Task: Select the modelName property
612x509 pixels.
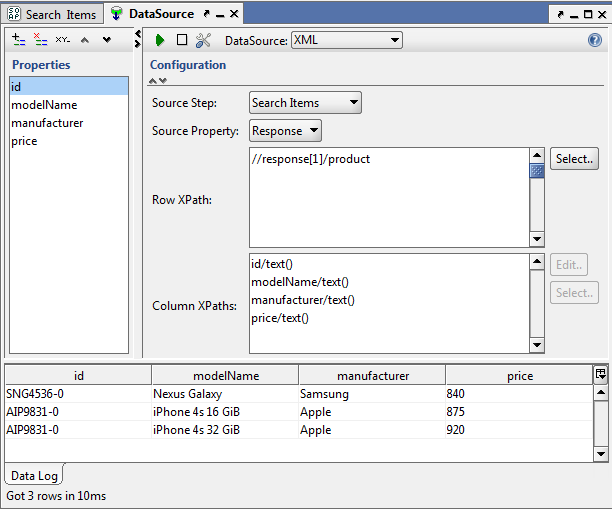Action: click(x=69, y=105)
